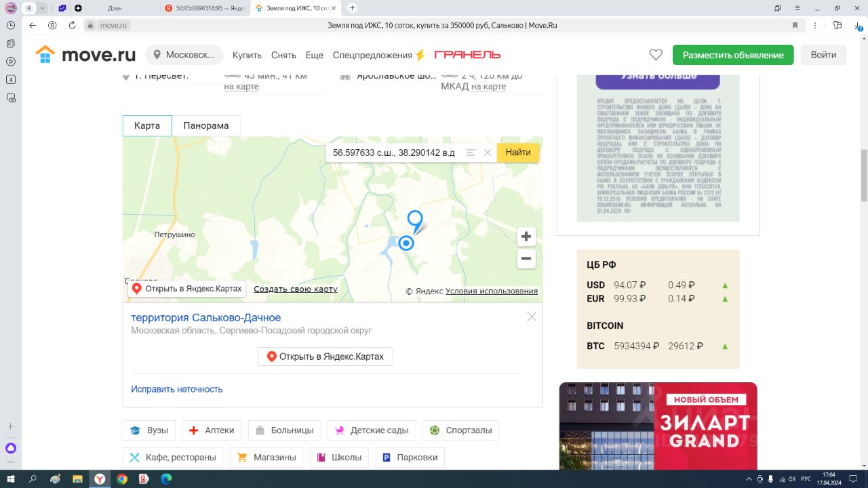Show Школы on the map
Screen dimensions: 868x488
coord(339,457)
